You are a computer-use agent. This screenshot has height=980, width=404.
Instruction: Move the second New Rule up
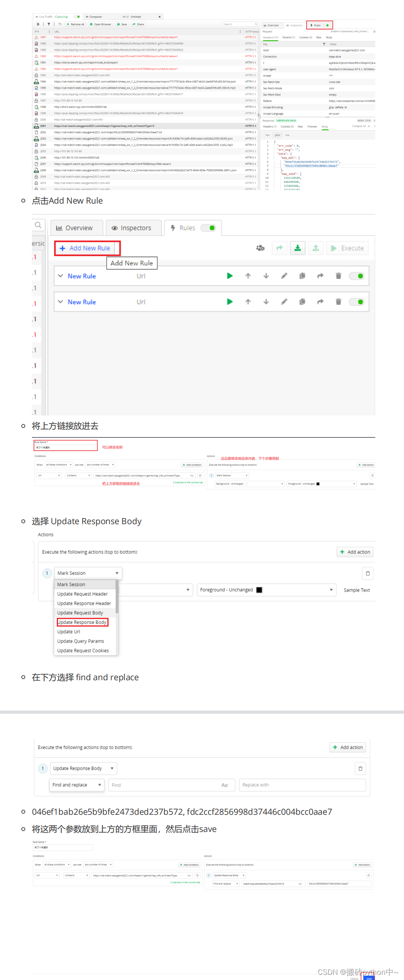coord(248,302)
